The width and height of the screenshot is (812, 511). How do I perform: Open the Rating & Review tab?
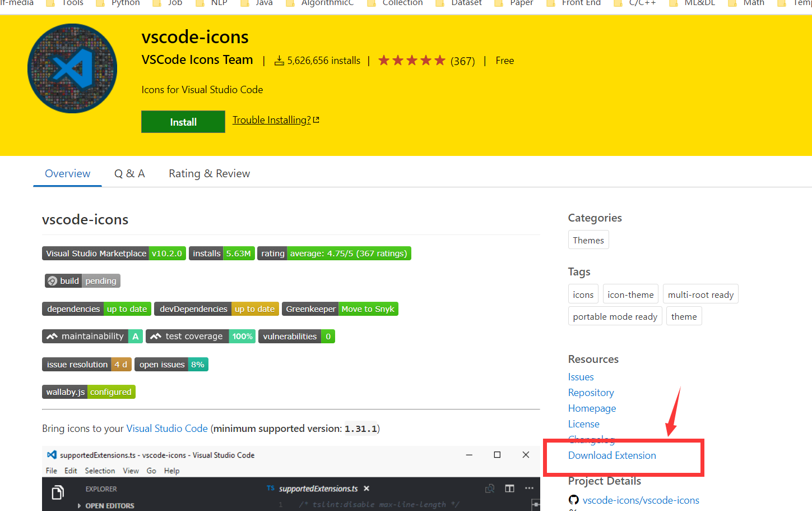coord(209,173)
